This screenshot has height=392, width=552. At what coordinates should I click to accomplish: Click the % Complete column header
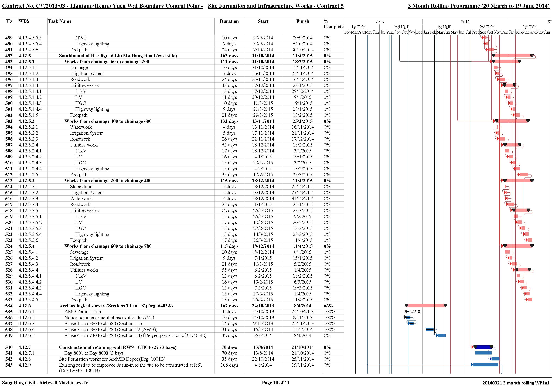pos(333,24)
